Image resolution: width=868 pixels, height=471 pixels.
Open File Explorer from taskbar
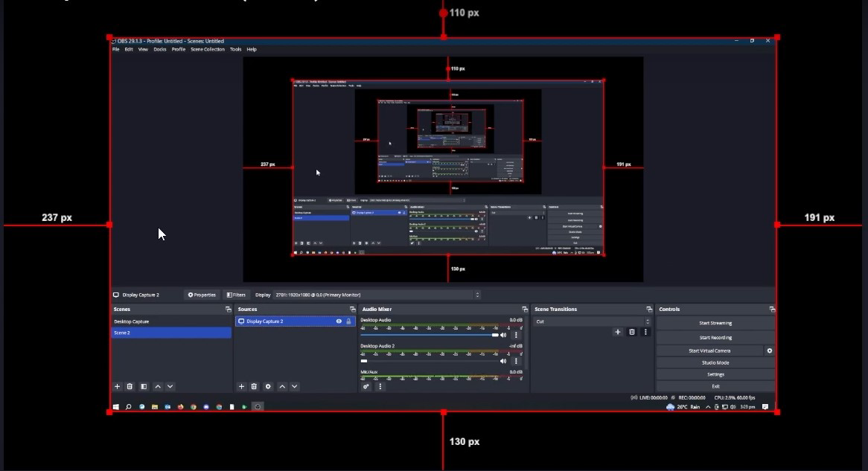point(154,407)
